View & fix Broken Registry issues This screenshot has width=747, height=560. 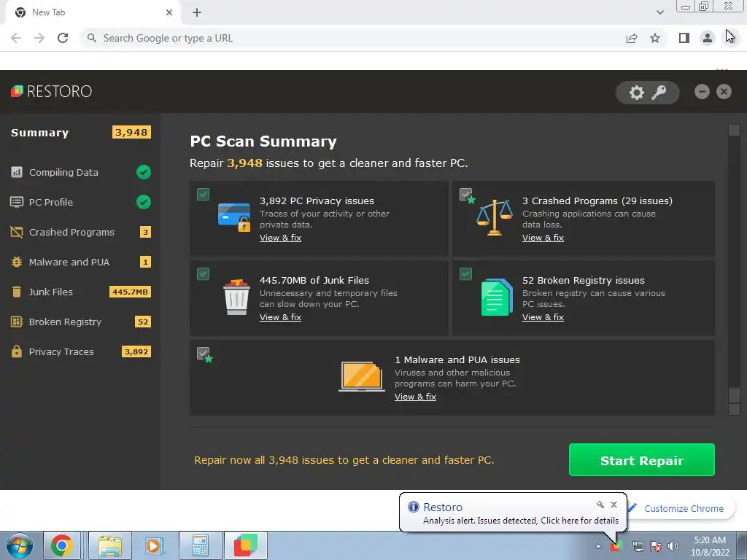pos(543,317)
